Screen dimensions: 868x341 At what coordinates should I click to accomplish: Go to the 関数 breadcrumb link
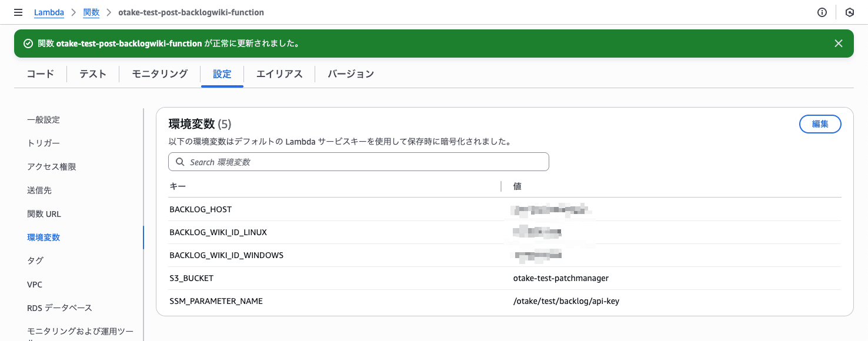coord(91,12)
